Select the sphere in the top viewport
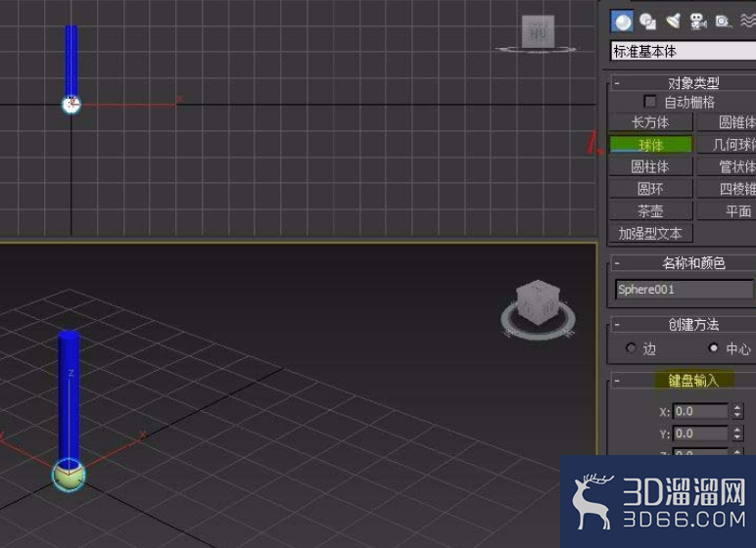The image size is (756, 548). click(x=71, y=105)
